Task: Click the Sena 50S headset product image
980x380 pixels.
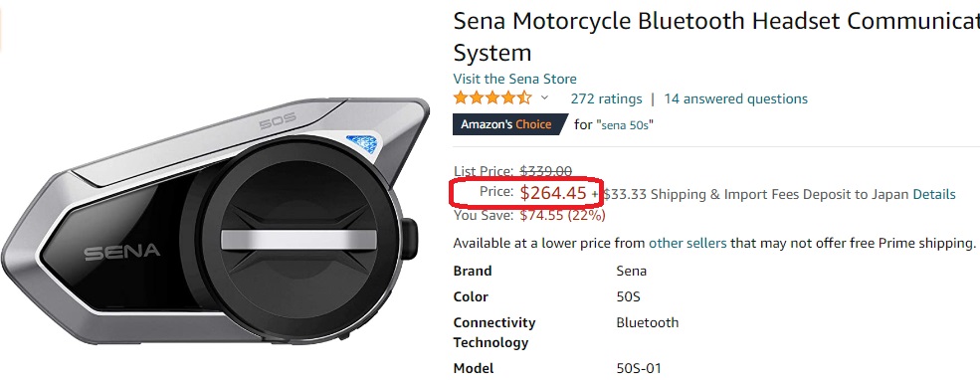Action: pos(216,222)
